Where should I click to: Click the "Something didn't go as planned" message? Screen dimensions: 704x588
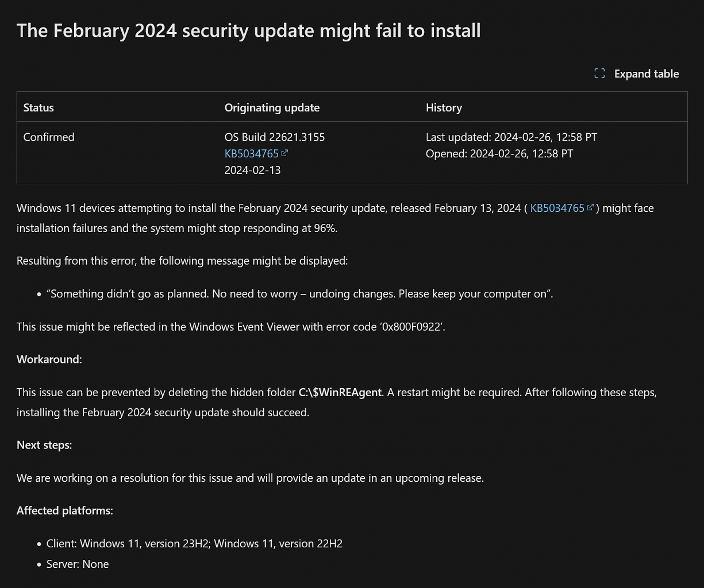click(299, 293)
